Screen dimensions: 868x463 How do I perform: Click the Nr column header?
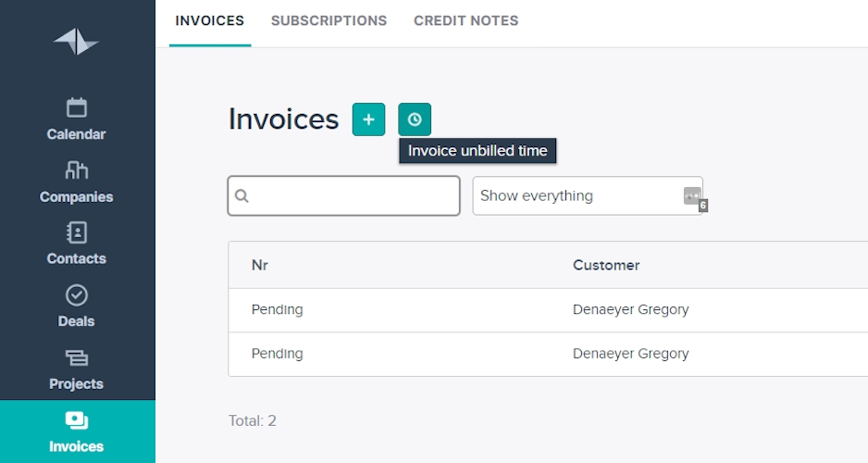pyautogui.click(x=260, y=265)
